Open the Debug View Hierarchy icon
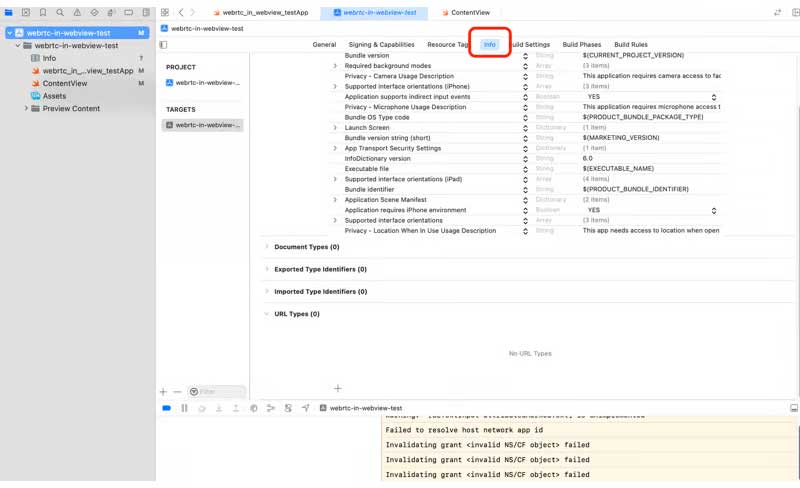800x488 pixels. (254, 408)
